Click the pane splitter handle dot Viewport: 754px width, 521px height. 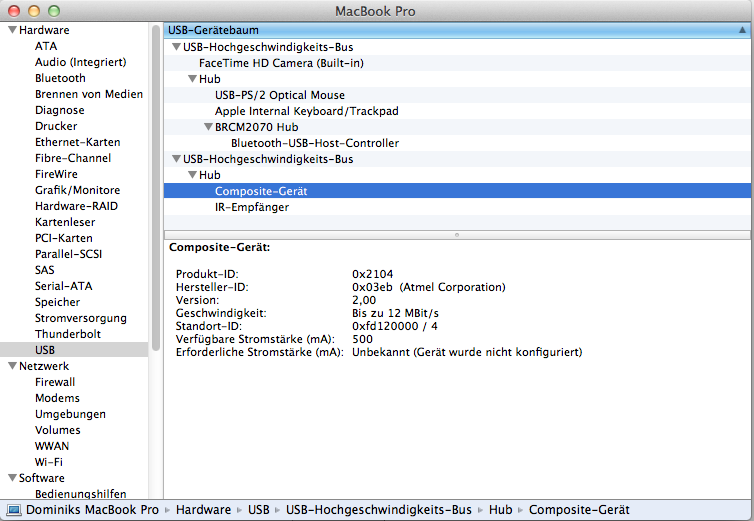457,235
